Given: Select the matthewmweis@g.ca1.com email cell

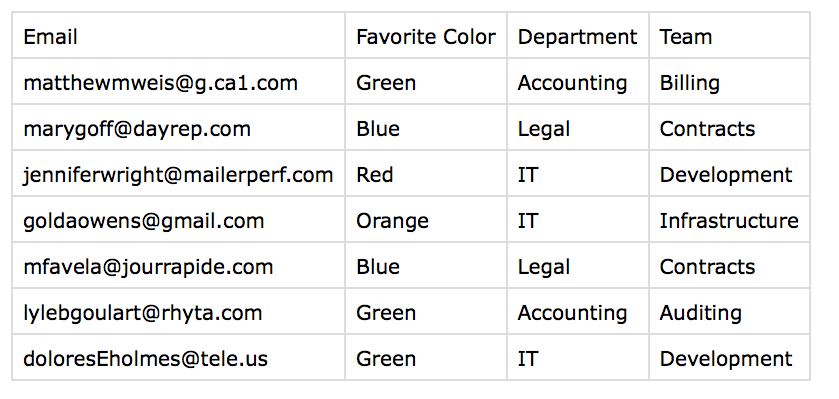Looking at the screenshot, I should point(178,81).
